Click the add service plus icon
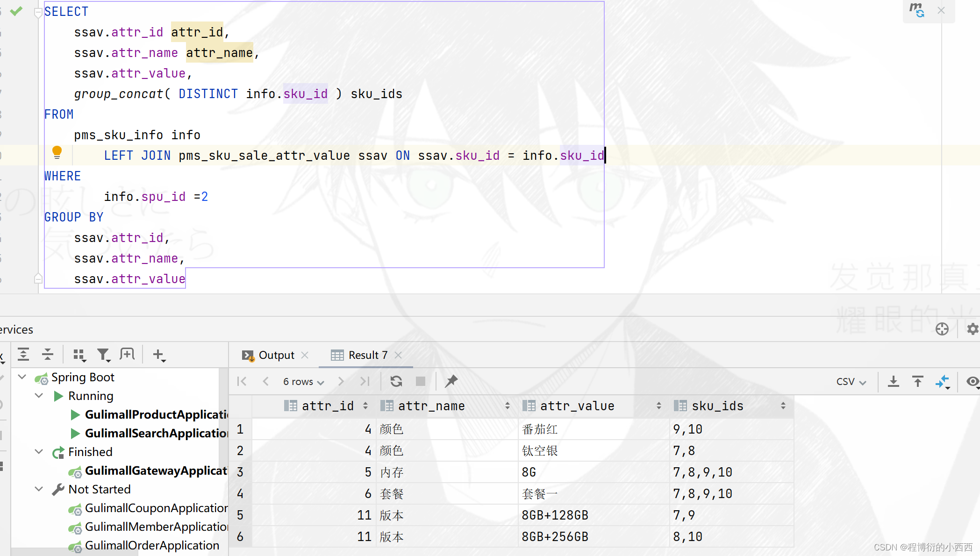This screenshot has height=556, width=980. 159,355
